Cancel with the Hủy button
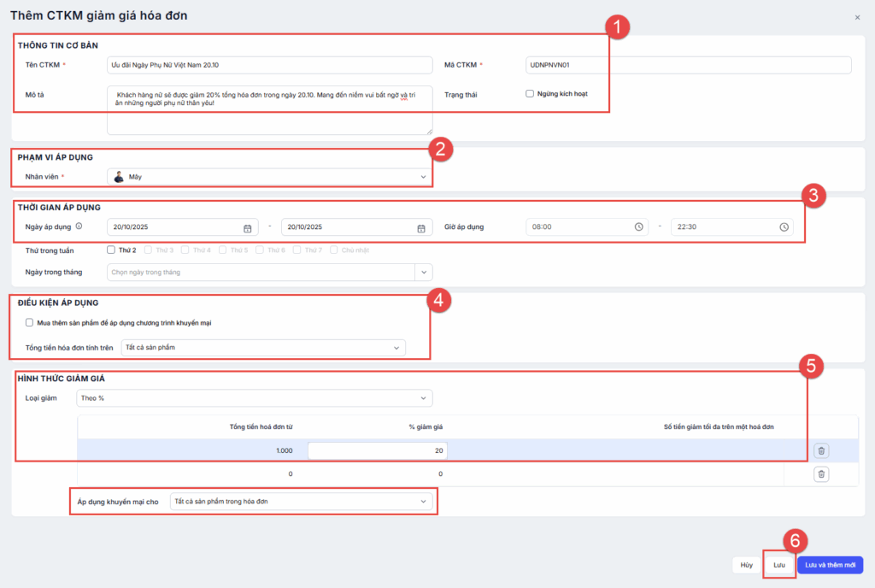 click(746, 565)
